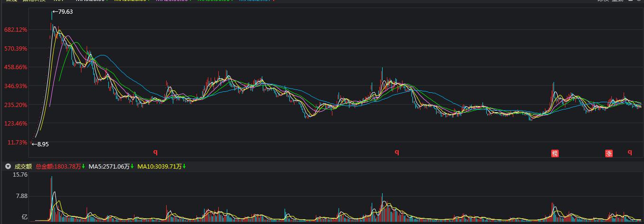The height and width of the screenshot is (224, 644).
Task: Click the 11.73% axis label
Action: click(17, 142)
